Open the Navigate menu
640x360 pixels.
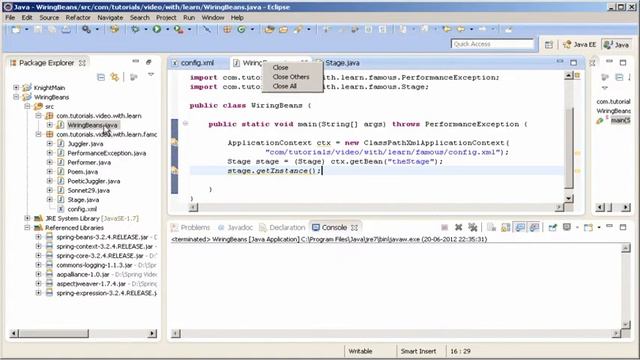[110, 18]
